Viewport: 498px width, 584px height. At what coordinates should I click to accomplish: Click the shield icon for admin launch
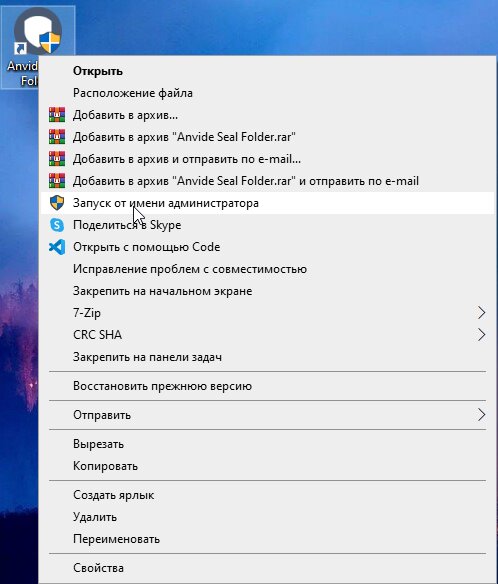57,203
